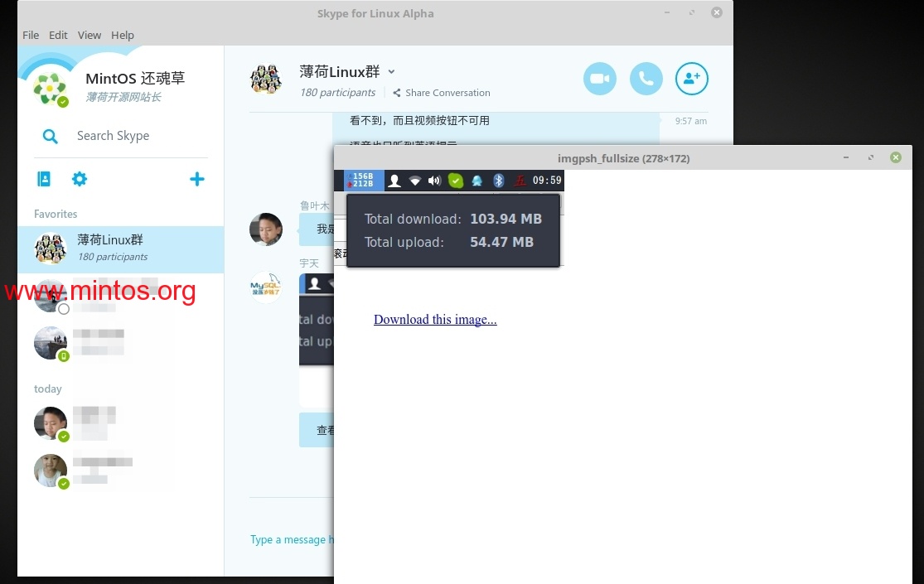Click 鲁叶木's avatar in the chat

(266, 229)
